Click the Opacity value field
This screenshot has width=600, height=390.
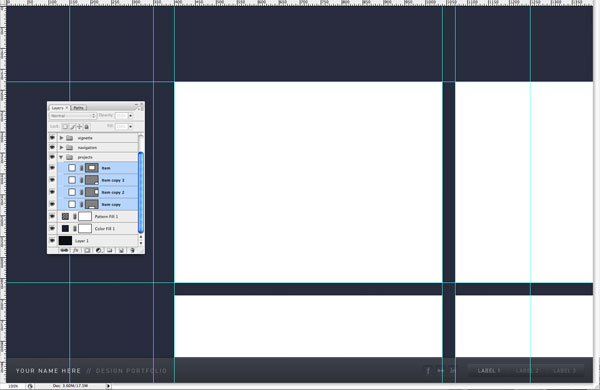121,116
